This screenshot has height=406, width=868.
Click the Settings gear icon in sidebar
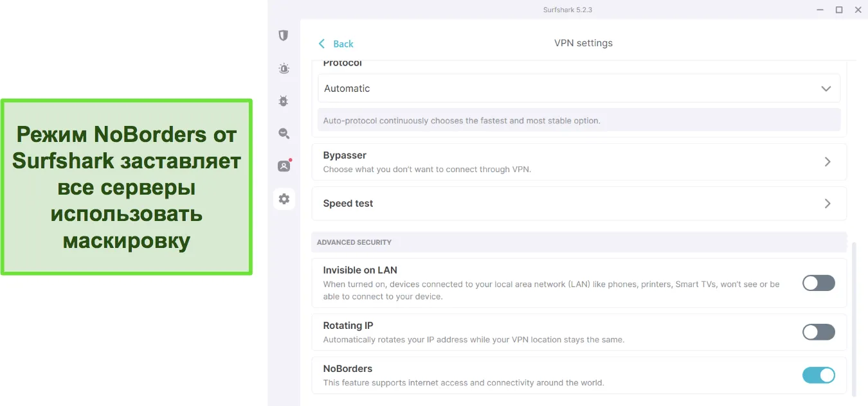284,199
